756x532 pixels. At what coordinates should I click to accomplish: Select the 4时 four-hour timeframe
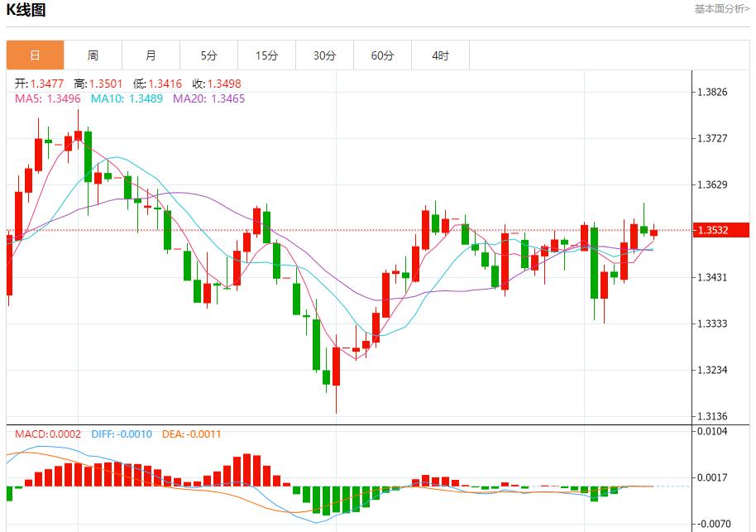click(x=440, y=55)
